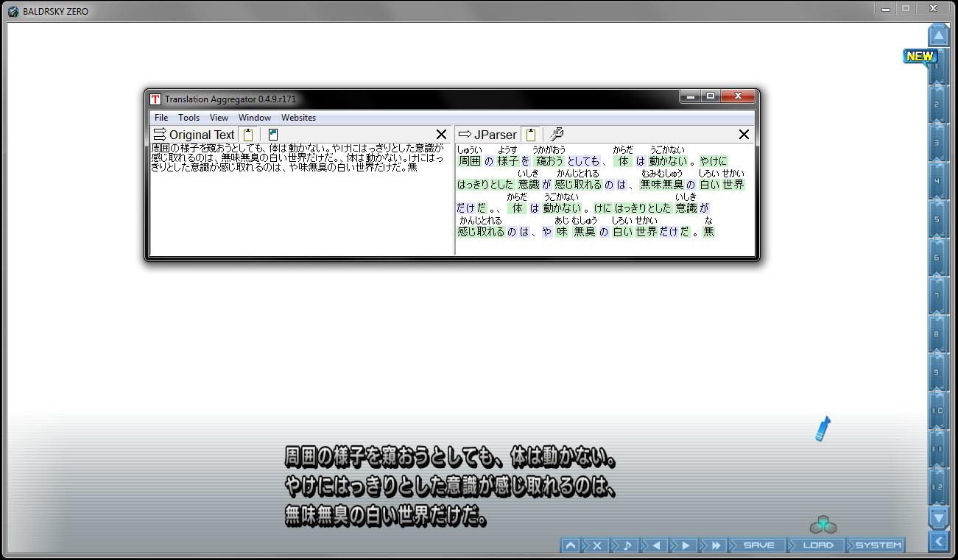
Task: Open the Websites menu
Action: [x=298, y=118]
